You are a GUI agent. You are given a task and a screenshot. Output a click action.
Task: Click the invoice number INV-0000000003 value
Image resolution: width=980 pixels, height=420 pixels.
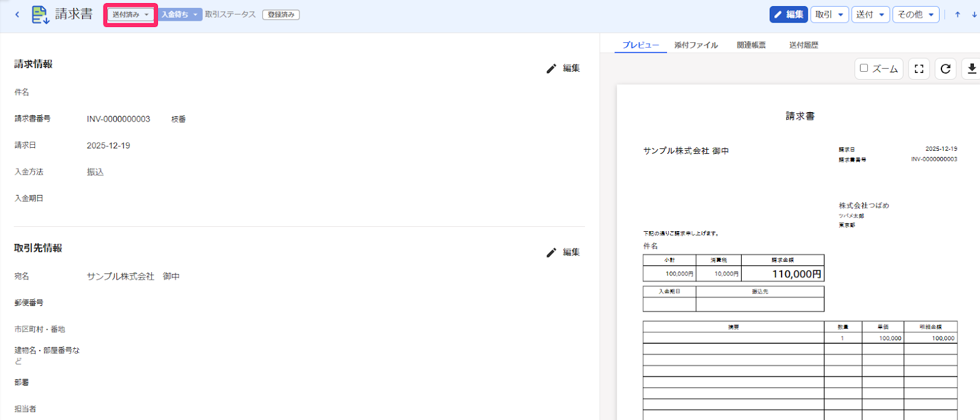(x=118, y=119)
